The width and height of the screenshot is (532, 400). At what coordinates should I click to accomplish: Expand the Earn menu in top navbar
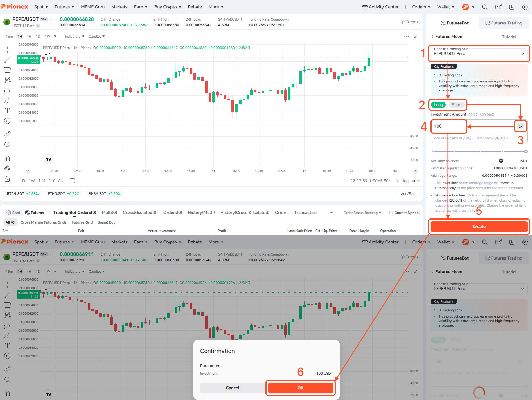pos(141,7)
